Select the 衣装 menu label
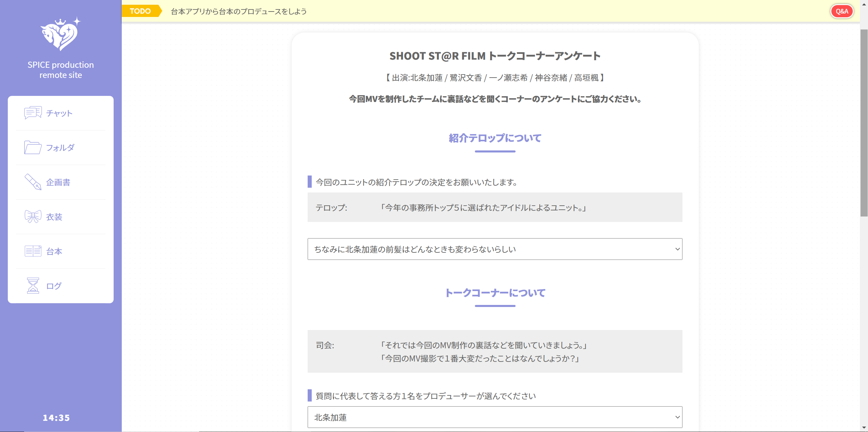Screen dimensions: 868x432 (x=54, y=217)
